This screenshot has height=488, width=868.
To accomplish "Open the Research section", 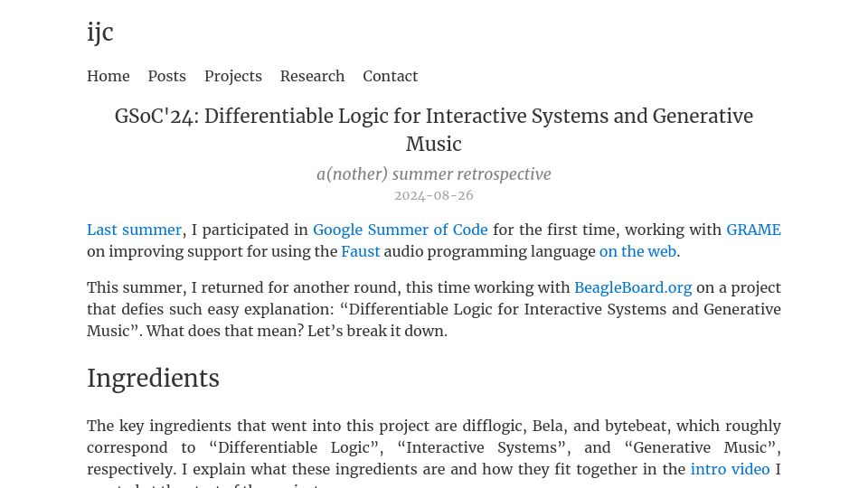I will point(312,76).
